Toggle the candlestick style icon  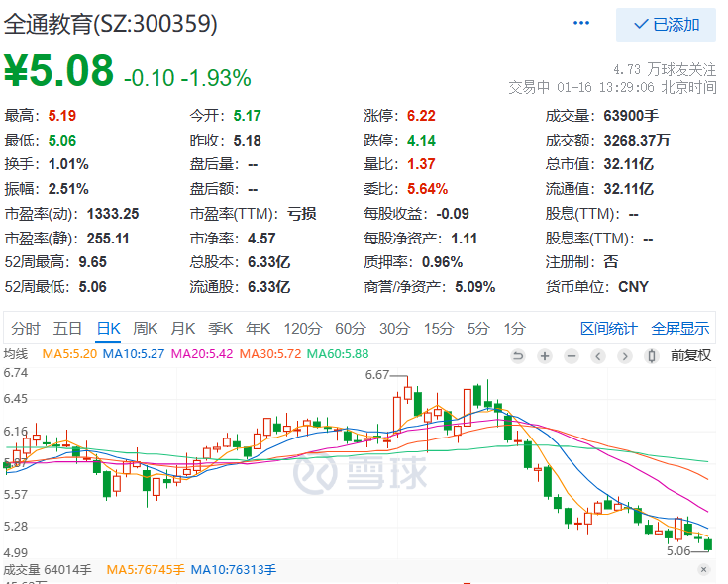tap(652, 356)
